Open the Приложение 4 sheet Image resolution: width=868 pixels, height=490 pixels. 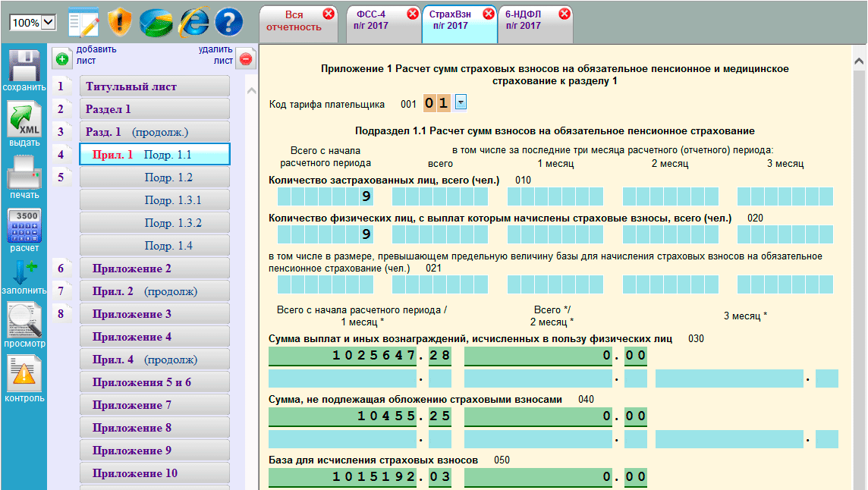155,337
